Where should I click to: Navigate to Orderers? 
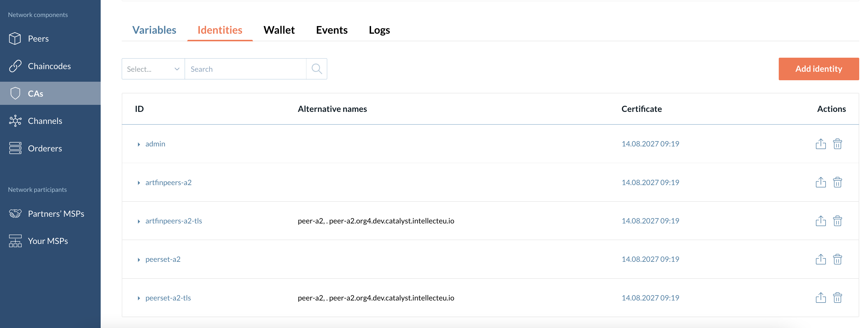(45, 148)
